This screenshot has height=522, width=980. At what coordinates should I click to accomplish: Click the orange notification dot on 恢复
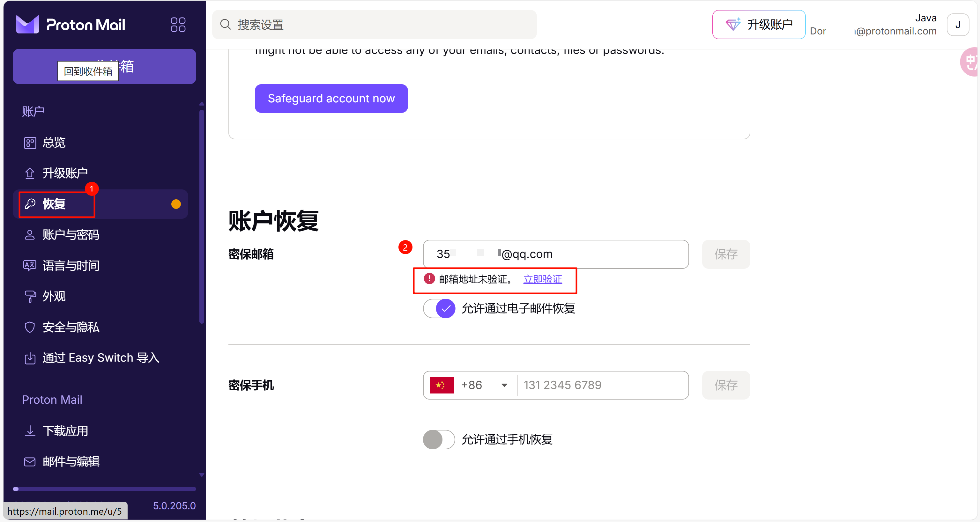(176, 204)
